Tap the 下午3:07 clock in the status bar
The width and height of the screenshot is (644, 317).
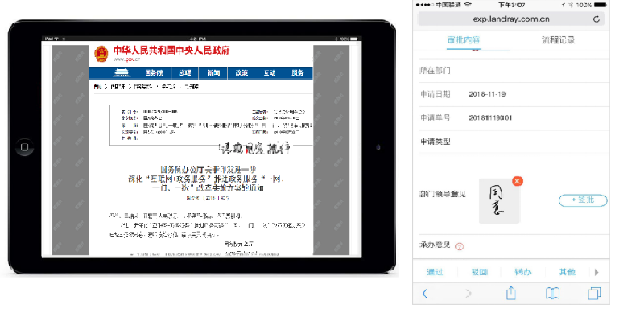click(x=511, y=5)
